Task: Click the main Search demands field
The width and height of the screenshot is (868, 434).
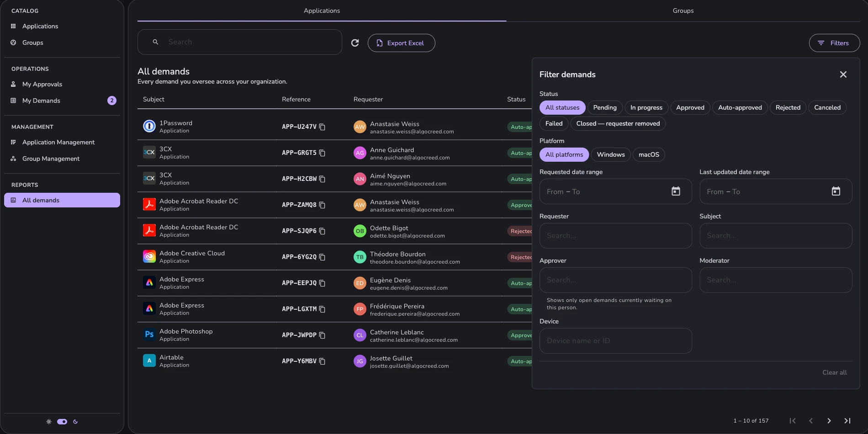Action: tap(240, 42)
